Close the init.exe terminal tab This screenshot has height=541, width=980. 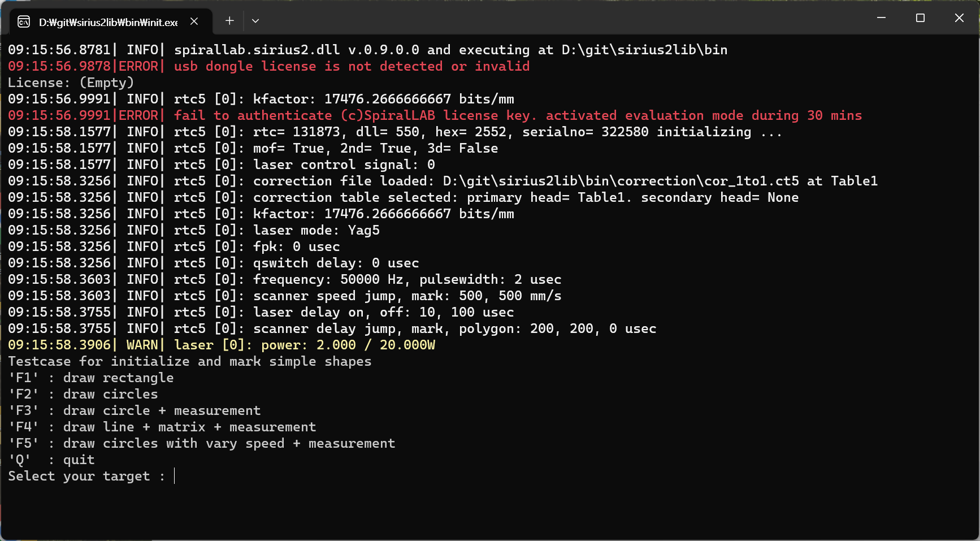pos(194,21)
